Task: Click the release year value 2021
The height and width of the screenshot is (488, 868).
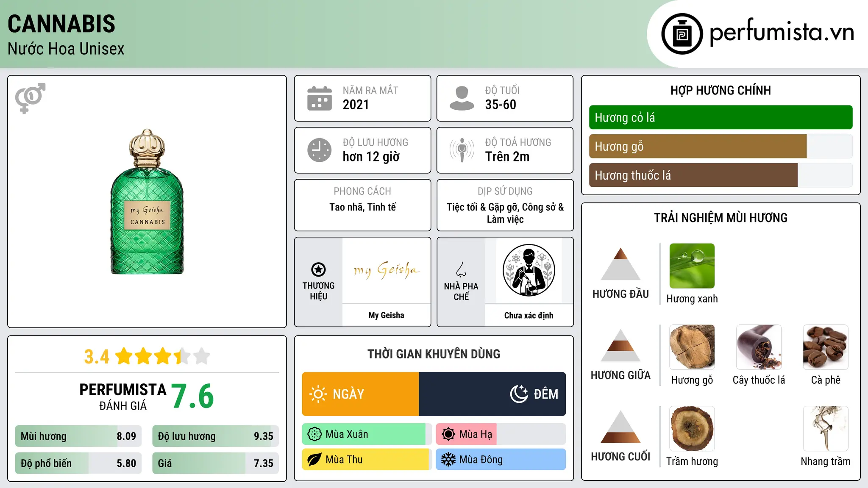Action: pos(356,105)
